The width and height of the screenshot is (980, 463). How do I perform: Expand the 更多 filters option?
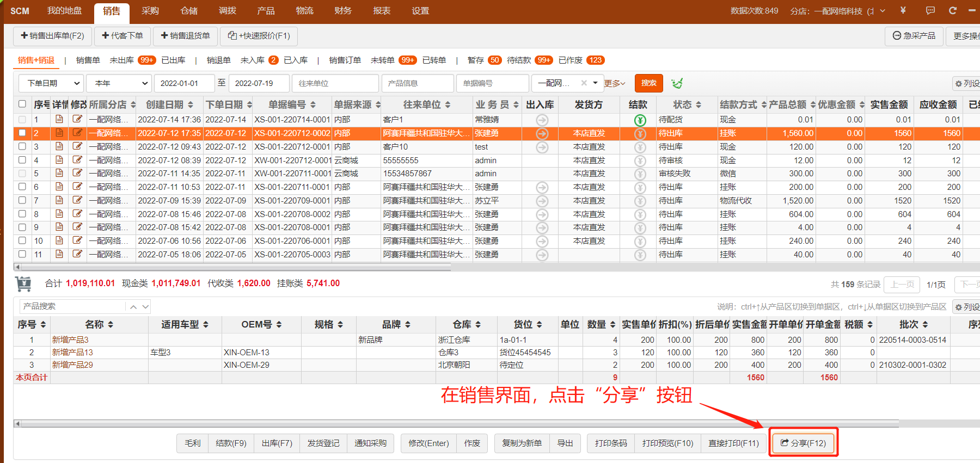point(615,83)
